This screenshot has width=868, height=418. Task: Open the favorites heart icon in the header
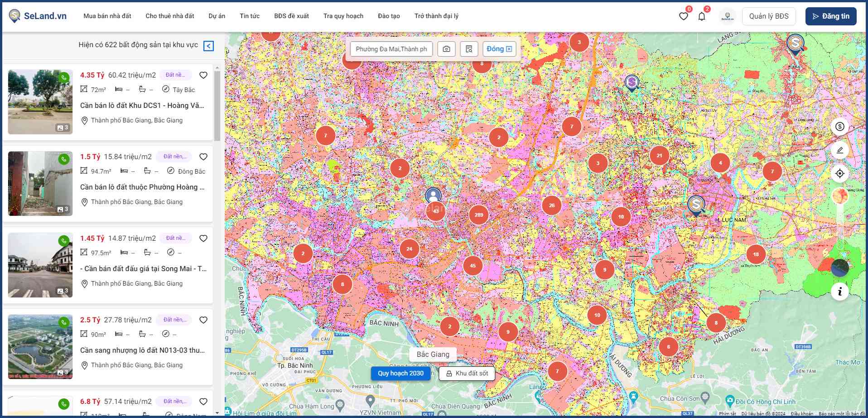683,16
